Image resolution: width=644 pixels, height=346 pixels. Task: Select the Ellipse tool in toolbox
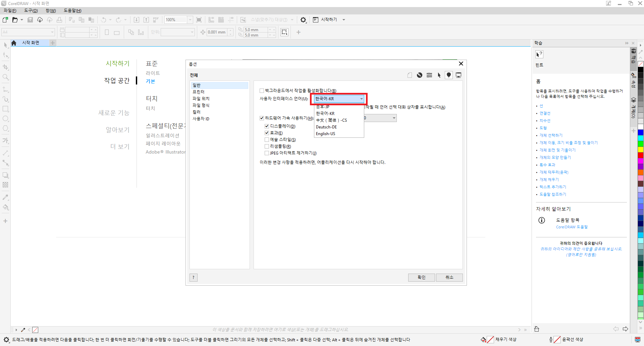[5, 119]
